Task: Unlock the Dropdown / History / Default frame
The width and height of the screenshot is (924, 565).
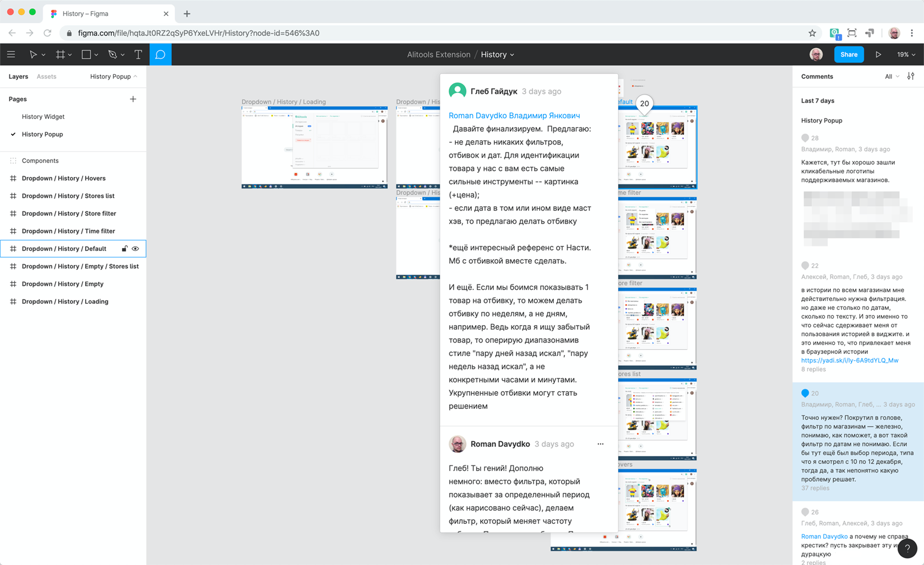Action: tap(124, 248)
